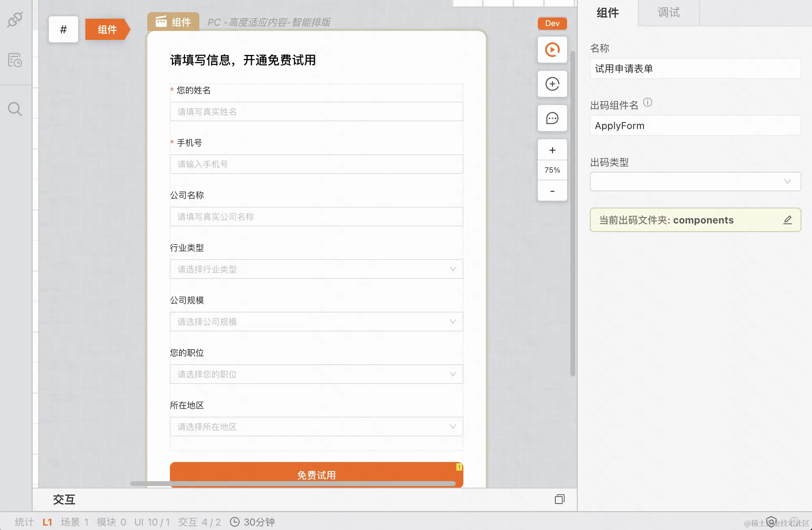Click the pencil edit icon beside components folder

pos(788,220)
